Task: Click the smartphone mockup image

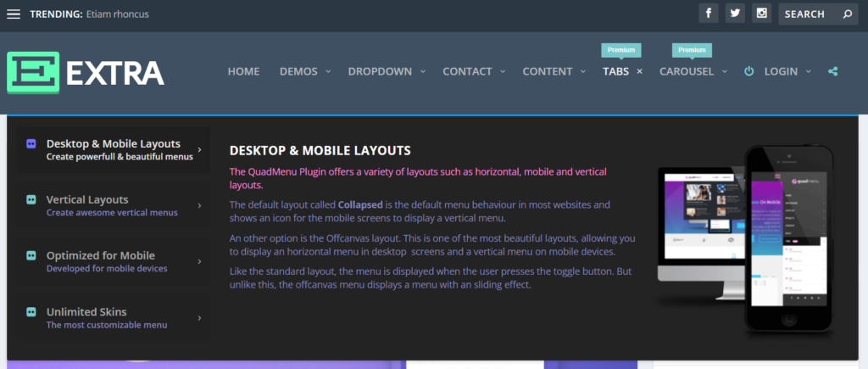Action: click(x=789, y=238)
